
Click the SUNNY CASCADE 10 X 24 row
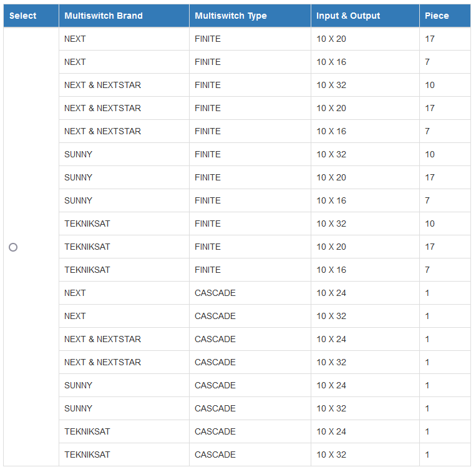pyautogui.click(x=265, y=385)
